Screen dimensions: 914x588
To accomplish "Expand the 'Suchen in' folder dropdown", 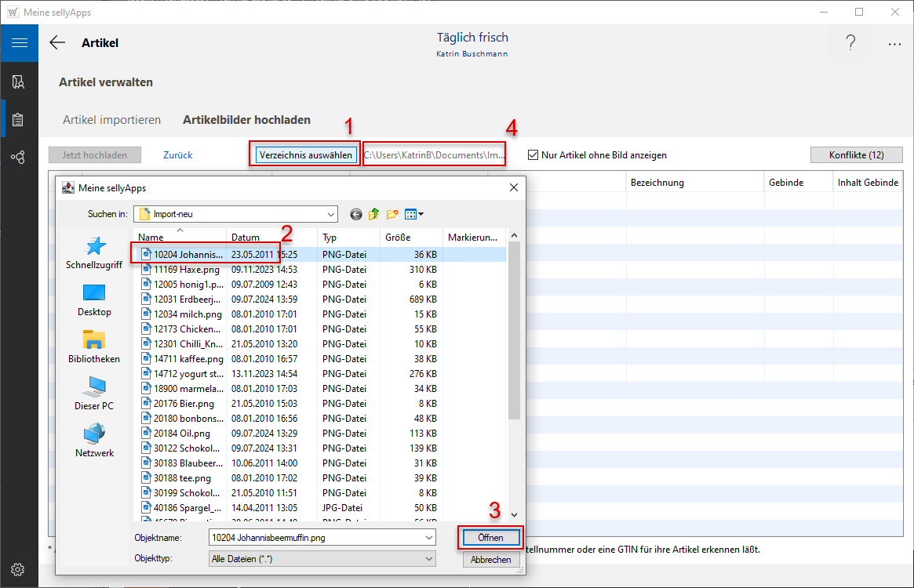I will click(330, 214).
